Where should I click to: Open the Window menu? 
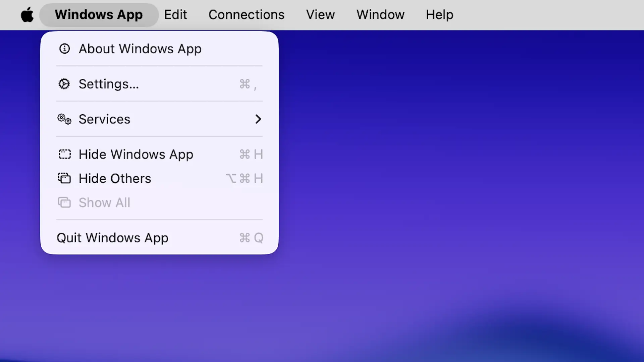[380, 15]
